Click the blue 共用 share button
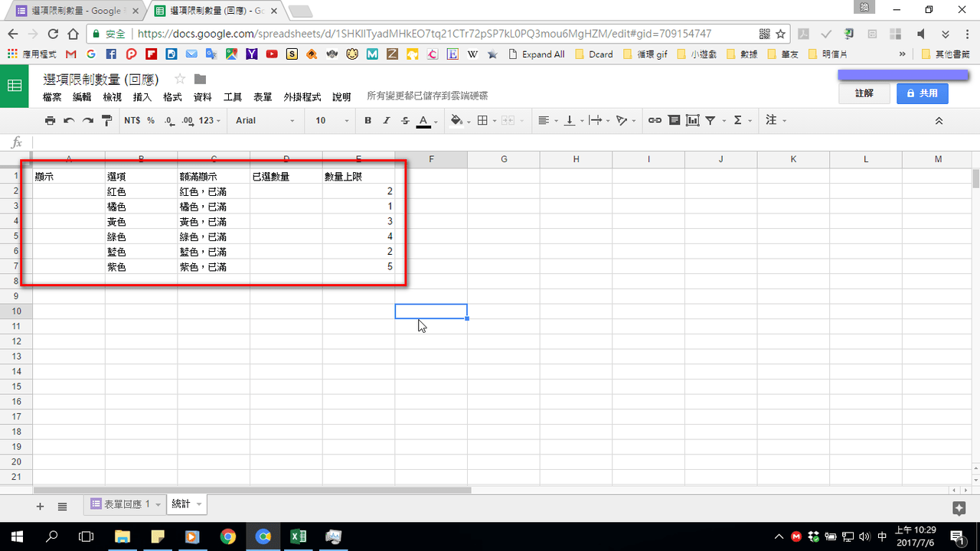 [x=923, y=93]
